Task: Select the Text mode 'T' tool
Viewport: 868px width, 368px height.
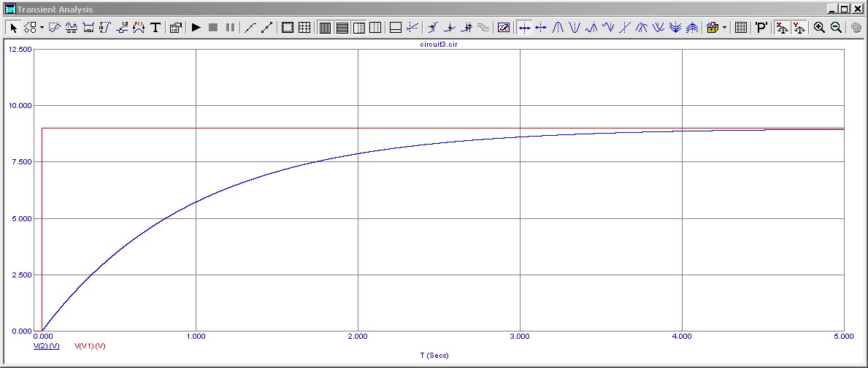Action: click(155, 28)
